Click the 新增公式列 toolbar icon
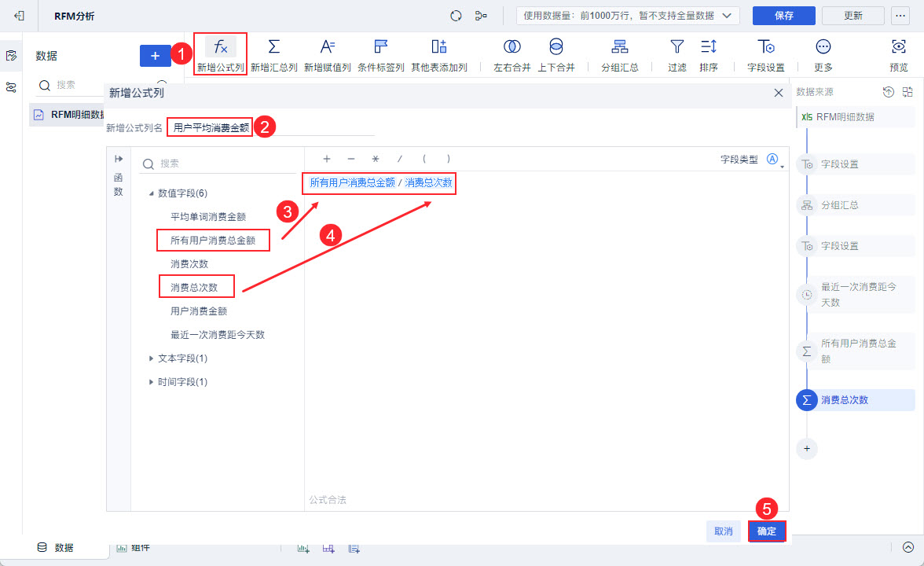The height and width of the screenshot is (566, 924). 220,46
